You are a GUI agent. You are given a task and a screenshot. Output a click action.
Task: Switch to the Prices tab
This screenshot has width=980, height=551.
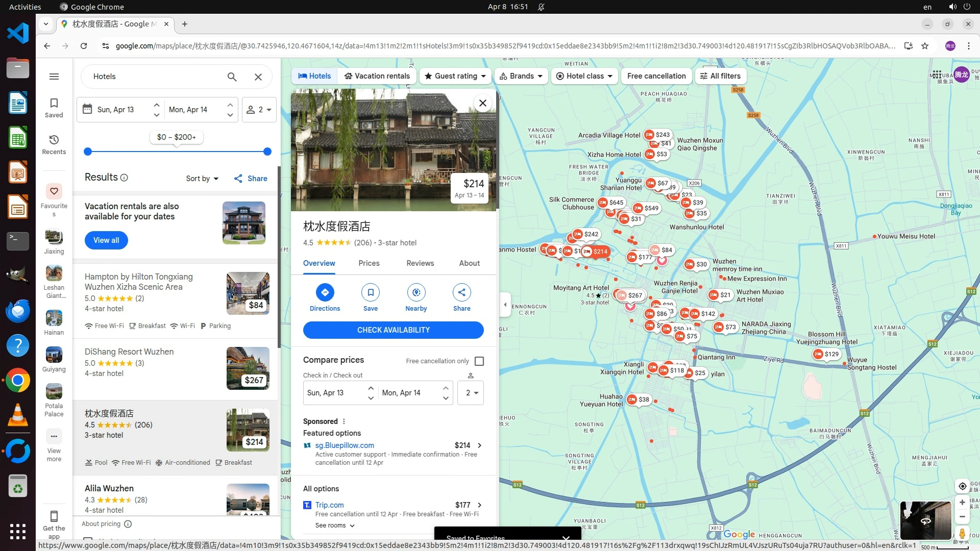click(369, 263)
